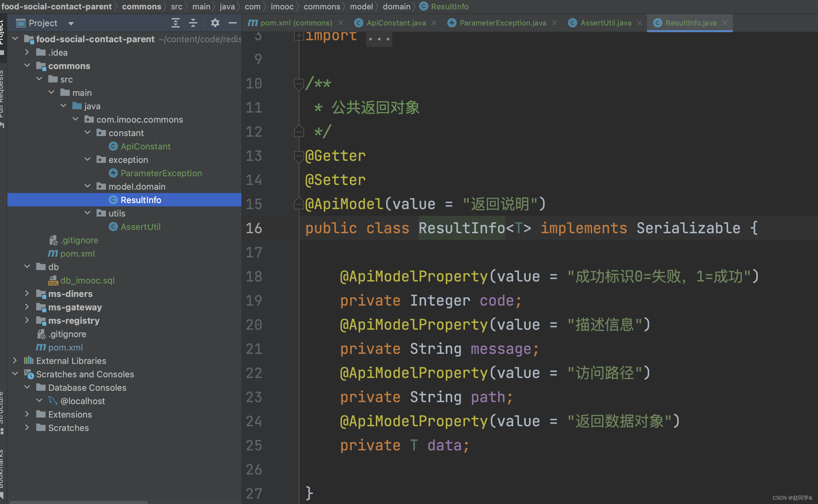Click the Collapse All icon in Project panel

tap(193, 23)
